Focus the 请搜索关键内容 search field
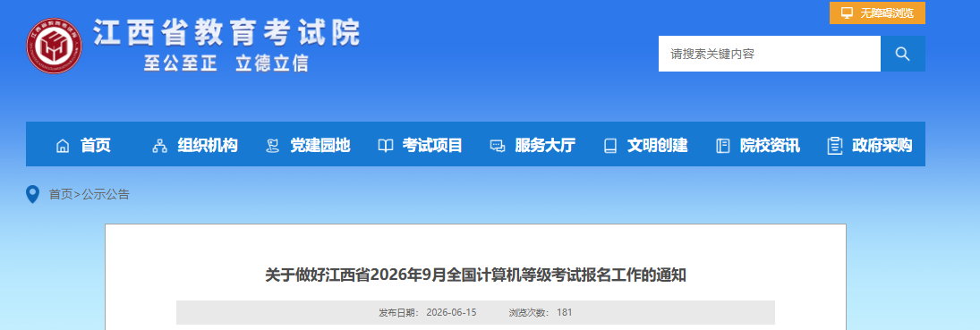Viewport: 980px width, 330px height. tap(770, 54)
